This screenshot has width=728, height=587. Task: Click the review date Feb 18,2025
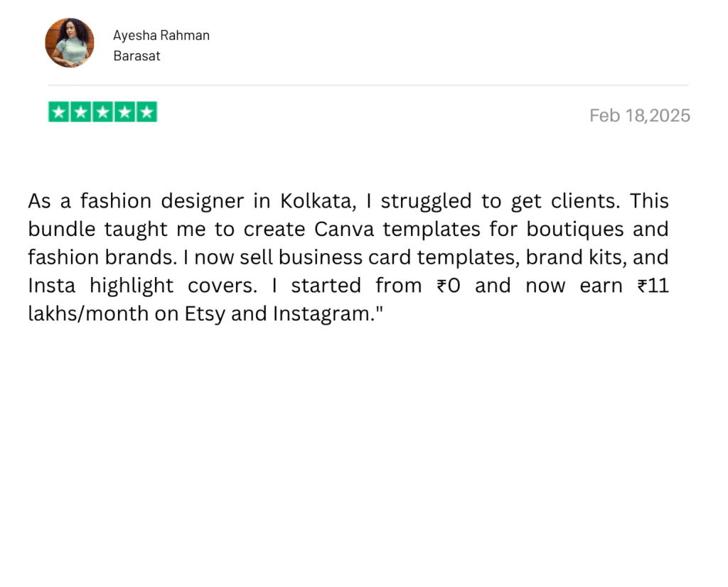[x=640, y=116]
